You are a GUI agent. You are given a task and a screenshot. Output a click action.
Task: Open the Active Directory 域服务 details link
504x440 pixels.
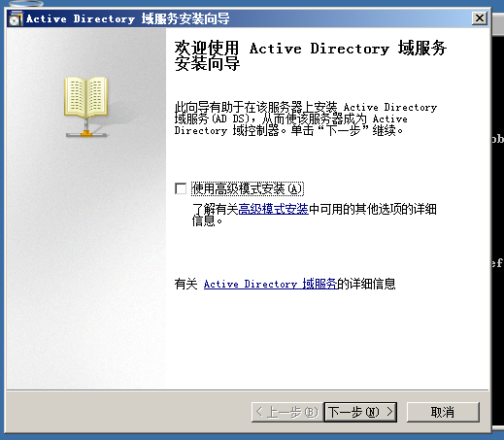pos(271,284)
